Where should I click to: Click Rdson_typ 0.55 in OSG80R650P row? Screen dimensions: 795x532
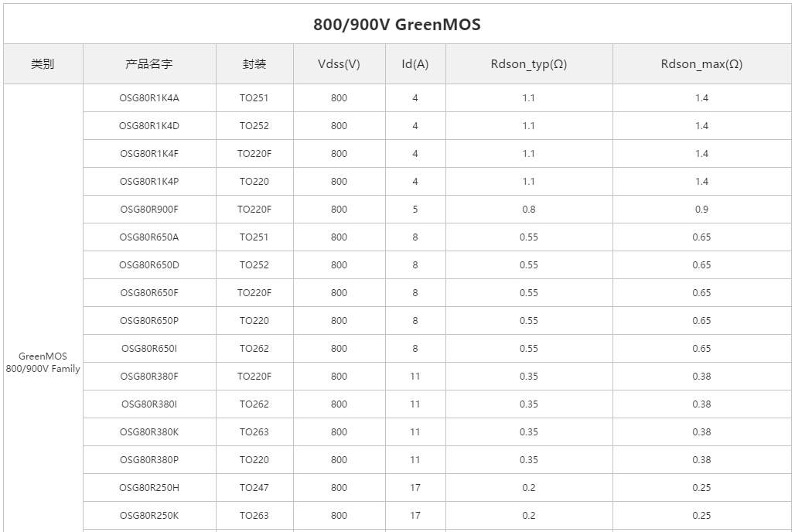(x=529, y=321)
